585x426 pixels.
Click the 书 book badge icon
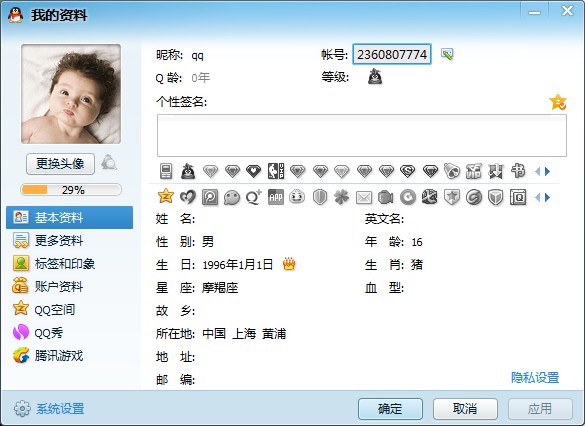tap(518, 171)
